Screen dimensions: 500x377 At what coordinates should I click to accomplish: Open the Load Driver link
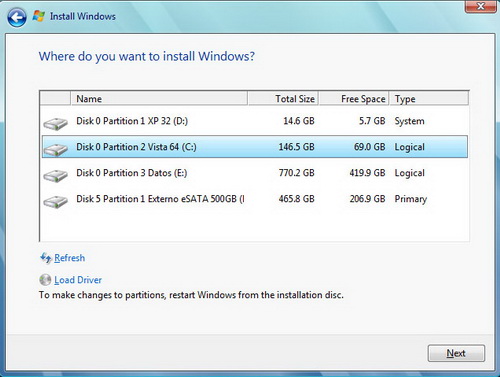(x=78, y=280)
